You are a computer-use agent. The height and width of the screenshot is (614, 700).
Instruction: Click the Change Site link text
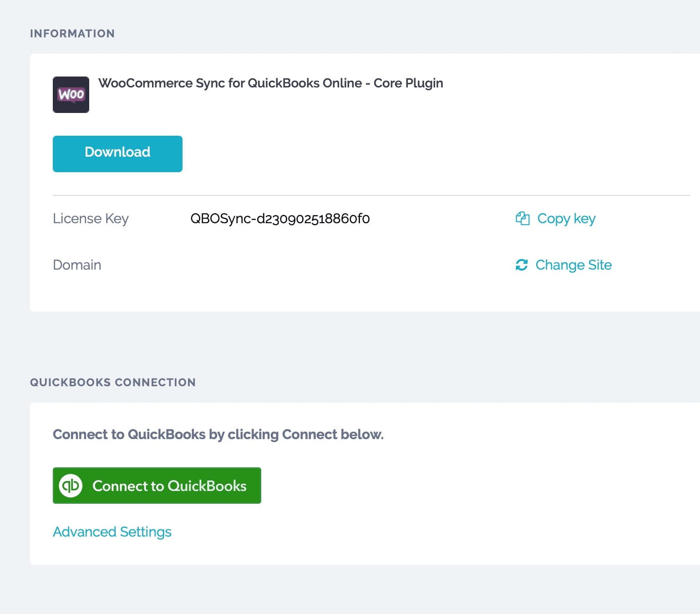coord(573,265)
